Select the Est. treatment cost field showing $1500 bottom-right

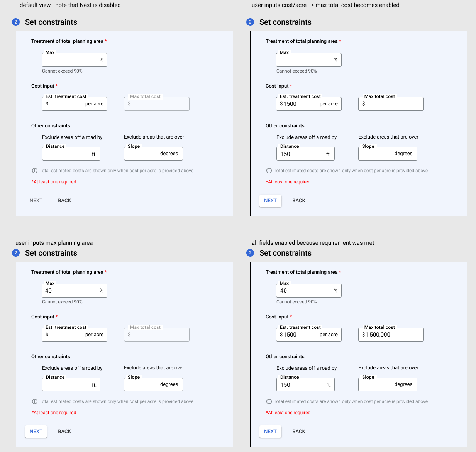[x=308, y=334]
